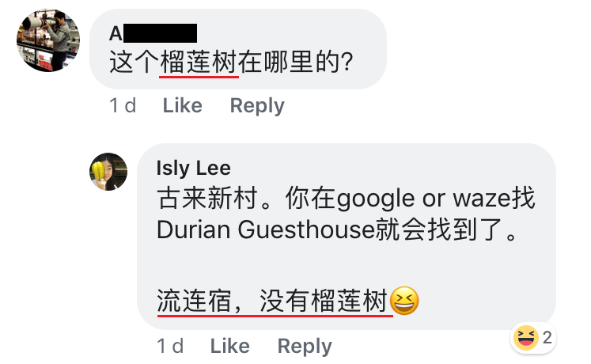Click the 古来新村 text in Isly's reply

[x=207, y=198]
